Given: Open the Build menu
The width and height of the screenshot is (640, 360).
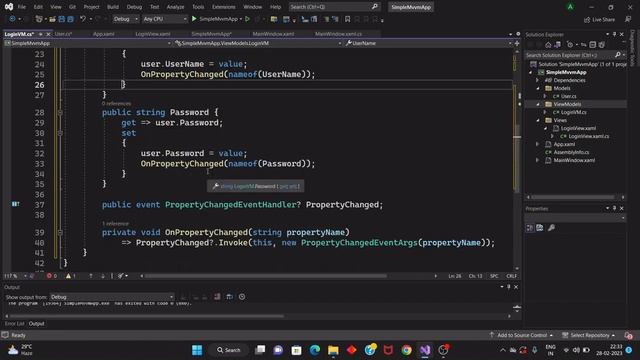Looking at the screenshot, I should click(x=113, y=7).
